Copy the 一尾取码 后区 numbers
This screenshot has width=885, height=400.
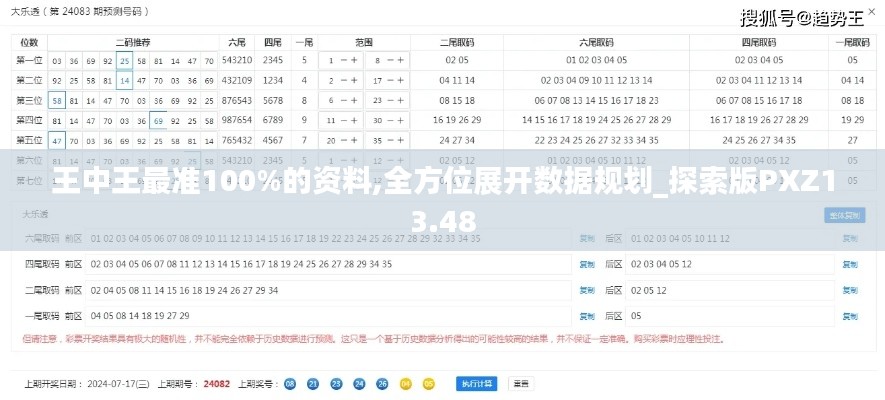click(850, 317)
